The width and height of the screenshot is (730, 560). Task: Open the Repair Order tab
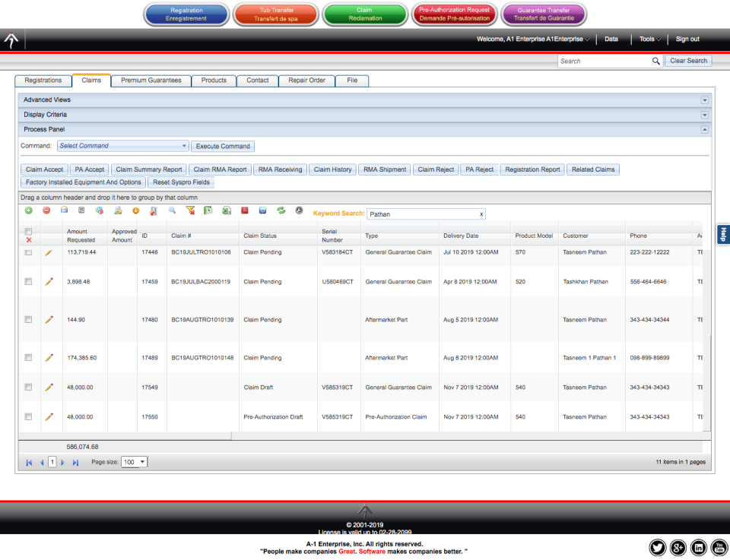click(x=306, y=81)
